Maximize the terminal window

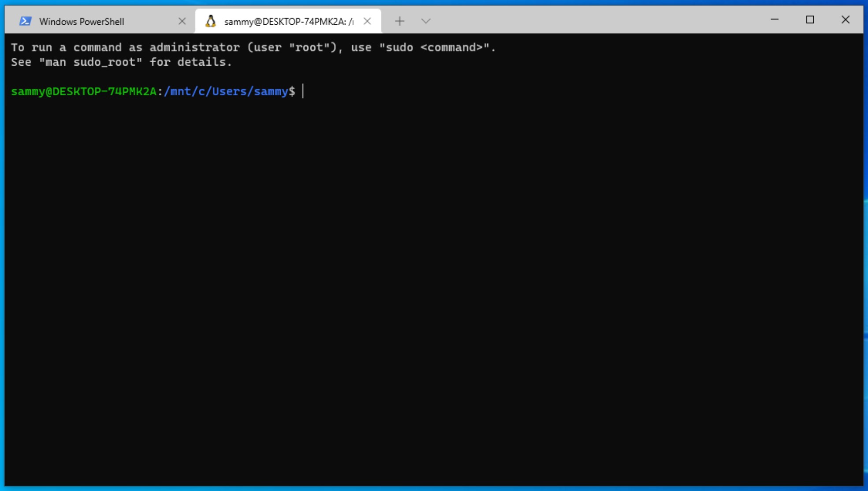coord(810,20)
